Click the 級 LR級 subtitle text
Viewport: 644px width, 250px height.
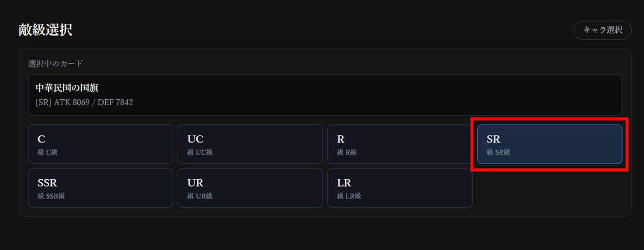click(x=349, y=196)
